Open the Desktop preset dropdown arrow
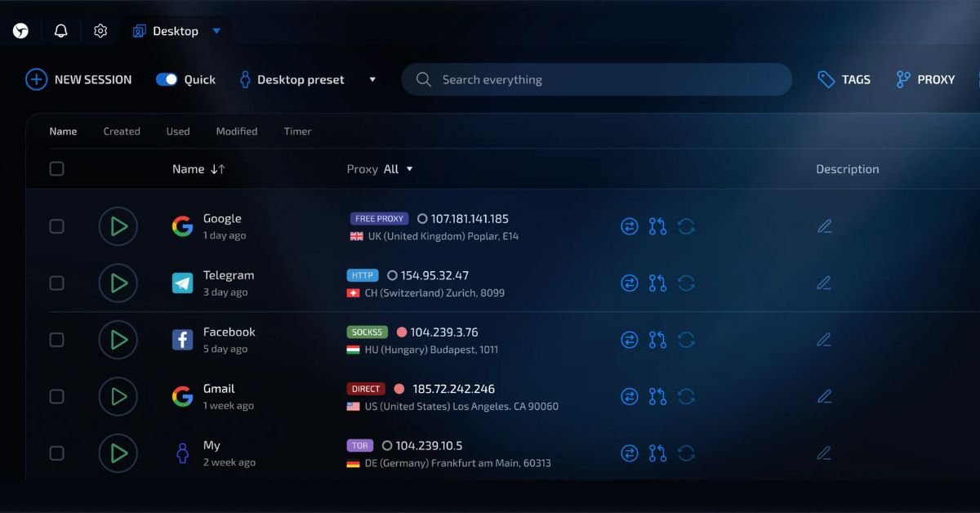Viewport: 980px width, 513px height. point(372,80)
